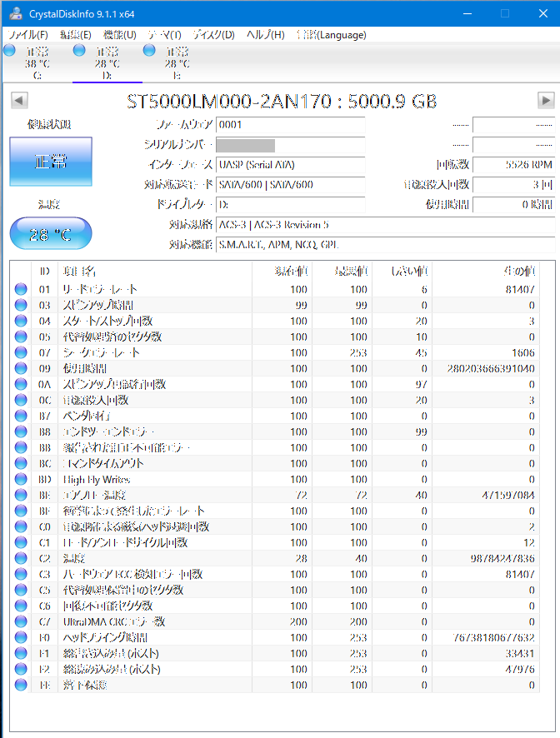Screen dimensions: 560x738
Task: Open the ディスク(D) menu
Action: 213,35
